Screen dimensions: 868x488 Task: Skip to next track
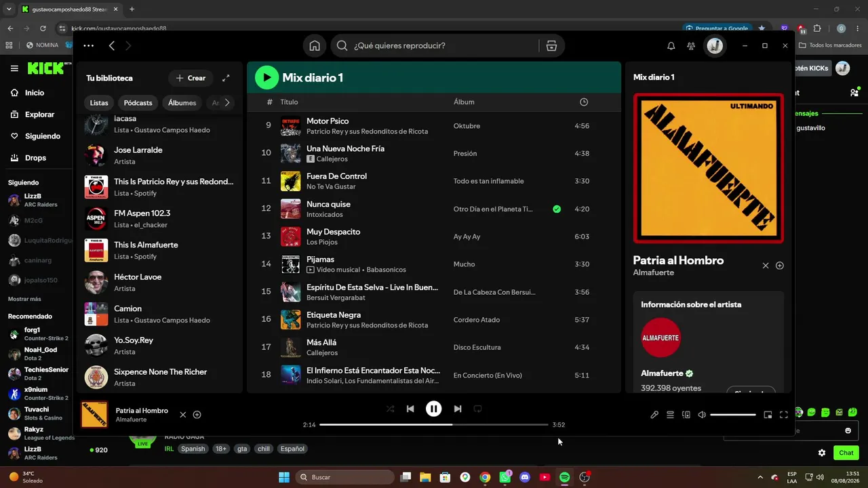tap(458, 409)
